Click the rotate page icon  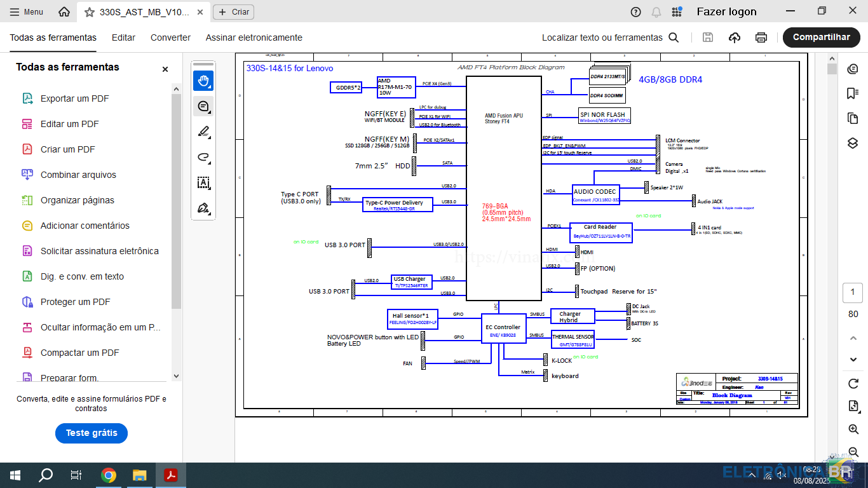(853, 384)
